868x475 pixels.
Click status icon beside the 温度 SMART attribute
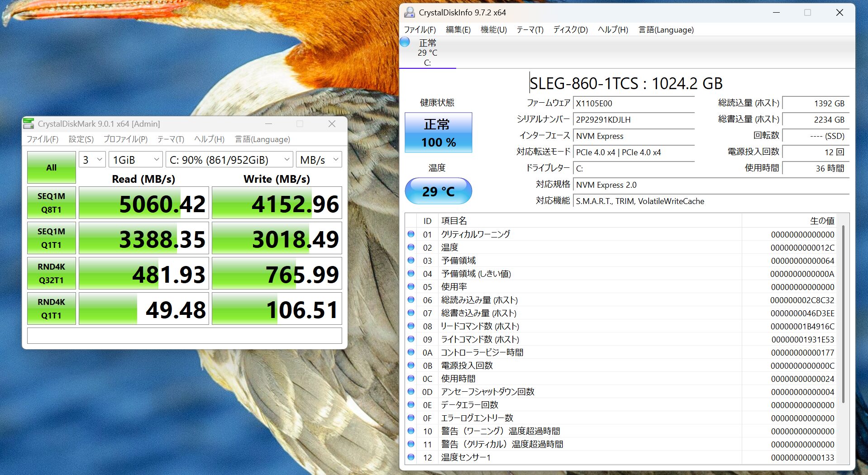point(411,247)
